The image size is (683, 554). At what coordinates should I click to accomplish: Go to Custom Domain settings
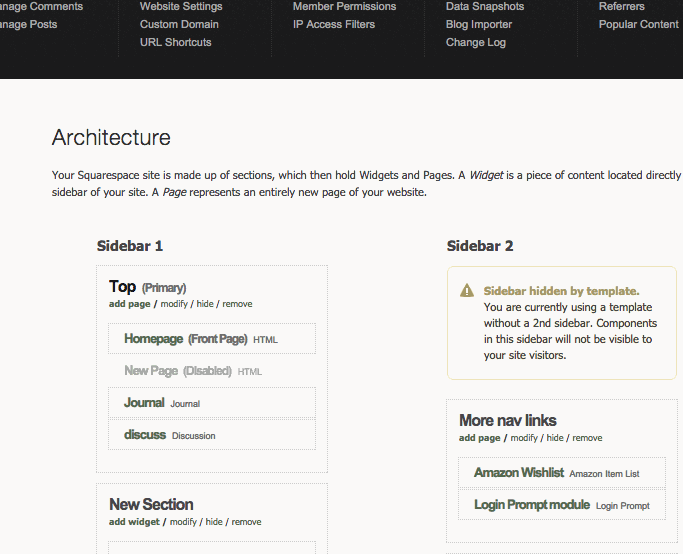pos(179,24)
